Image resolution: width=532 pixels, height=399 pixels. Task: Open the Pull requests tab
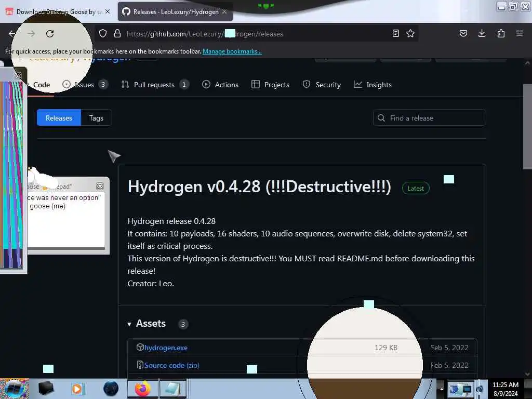click(x=155, y=85)
